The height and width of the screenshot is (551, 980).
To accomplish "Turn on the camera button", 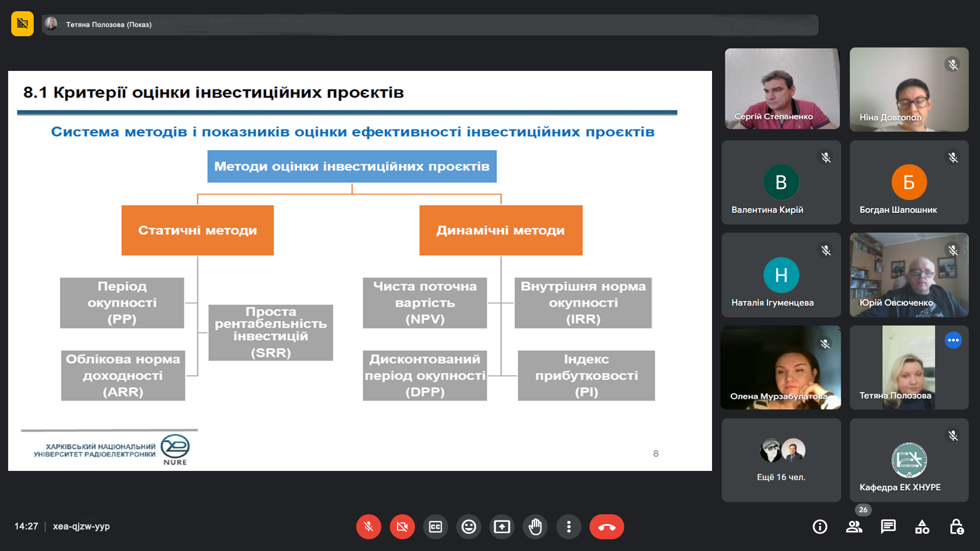I will [402, 527].
